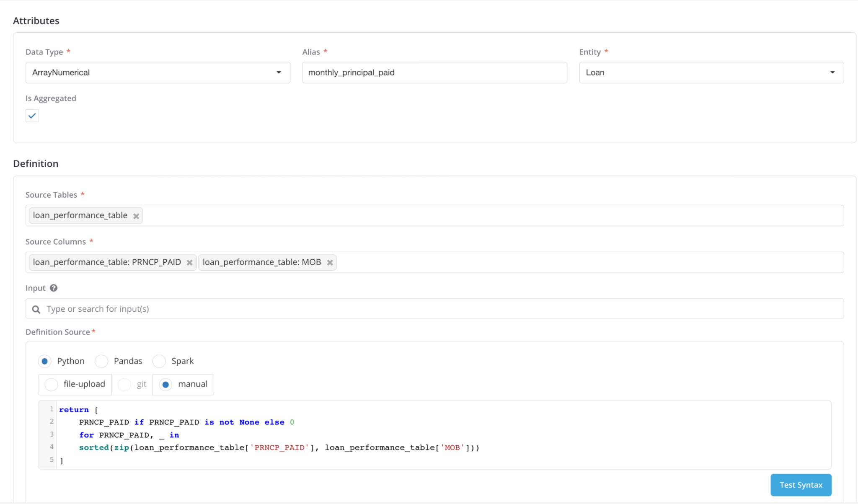Image resolution: width=858 pixels, height=504 pixels.
Task: Remove the loan_performance_table source table tag
Action: pos(136,216)
